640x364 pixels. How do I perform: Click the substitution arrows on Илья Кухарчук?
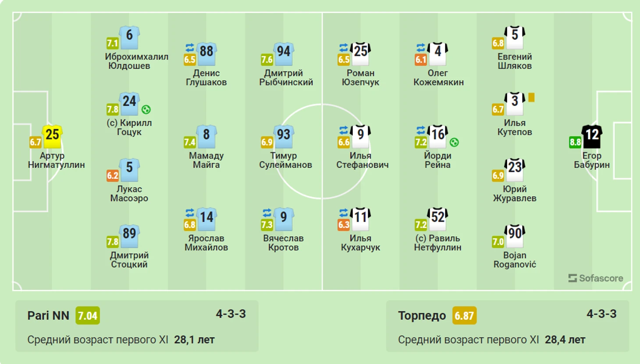click(344, 213)
